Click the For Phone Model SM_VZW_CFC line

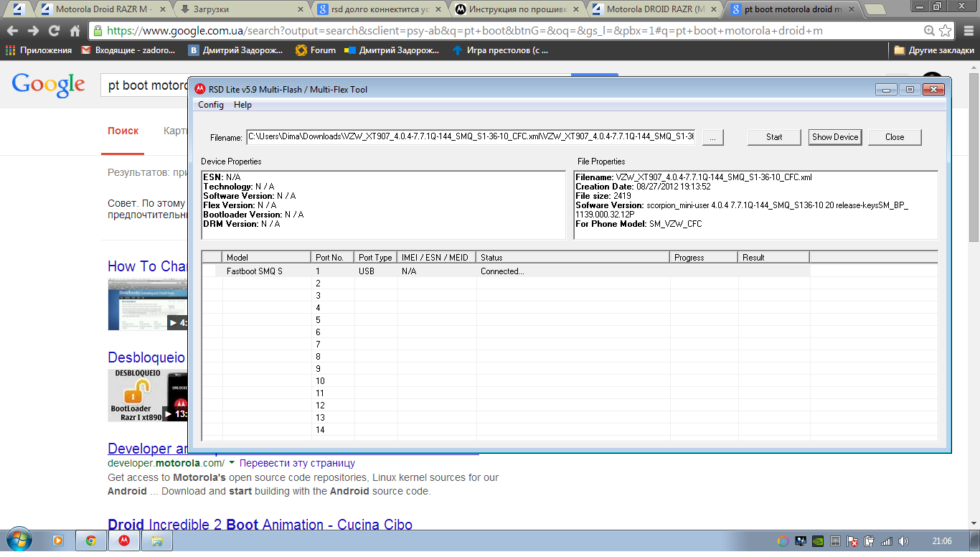(639, 224)
